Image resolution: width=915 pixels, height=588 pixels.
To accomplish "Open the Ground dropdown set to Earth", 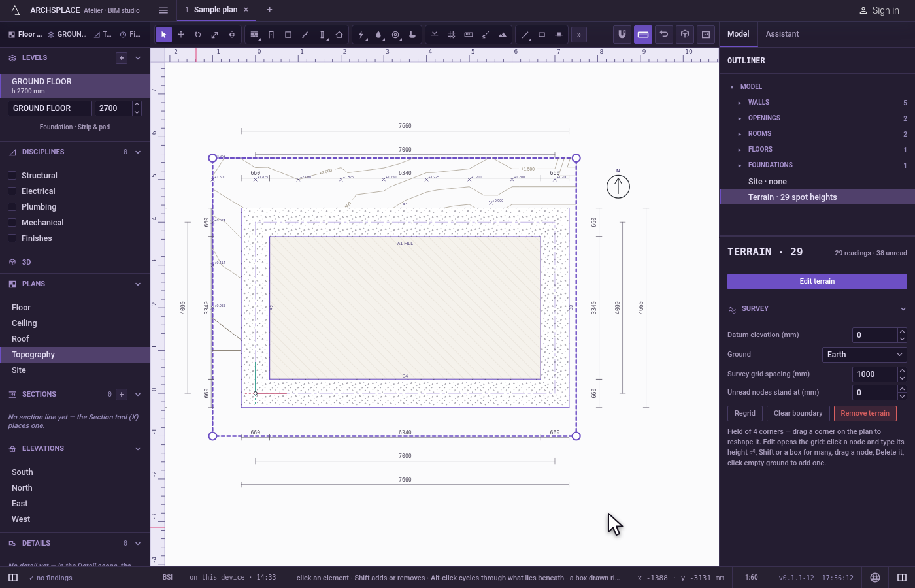I will point(864,355).
